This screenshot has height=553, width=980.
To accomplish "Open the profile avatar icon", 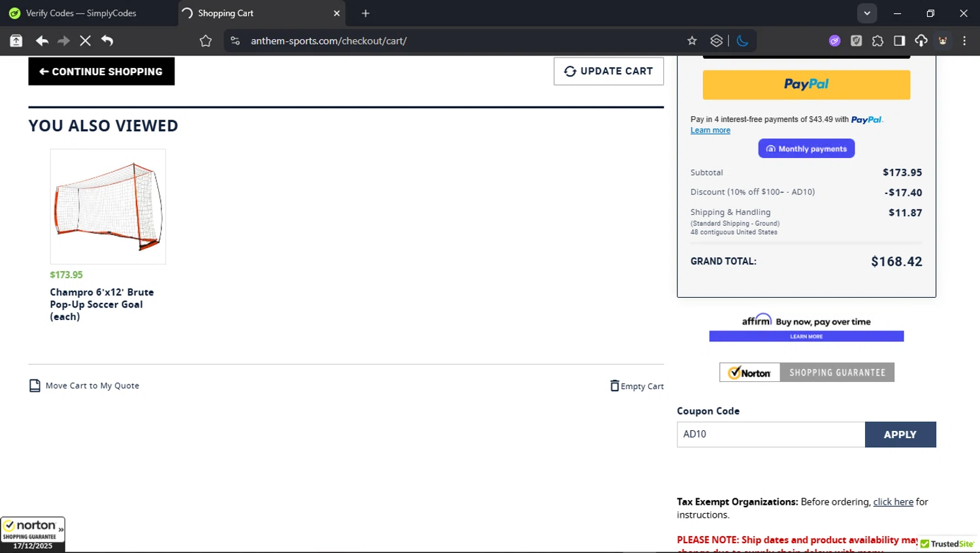I will (943, 40).
